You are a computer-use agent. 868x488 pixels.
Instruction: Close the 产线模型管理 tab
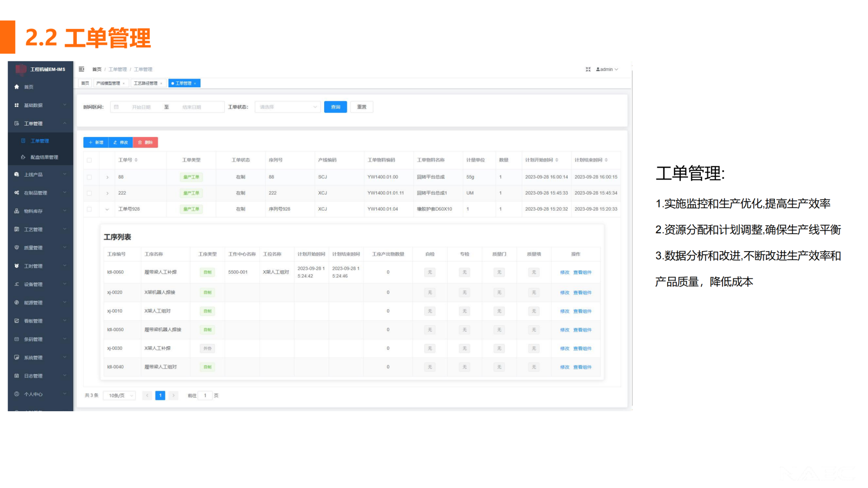124,84
